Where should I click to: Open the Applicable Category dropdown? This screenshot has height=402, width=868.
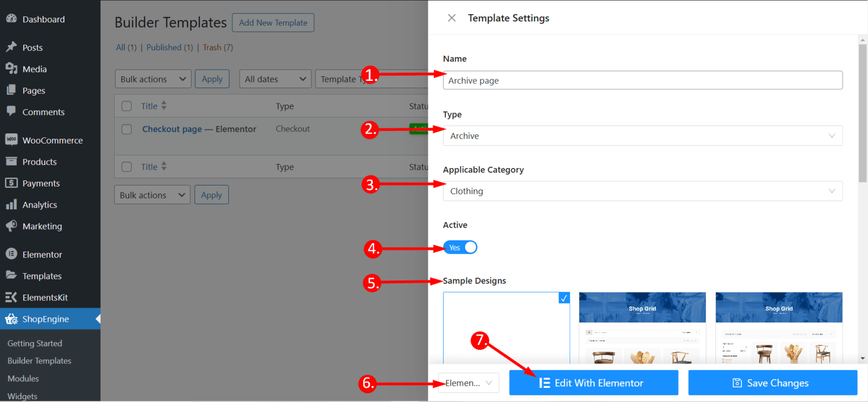643,191
